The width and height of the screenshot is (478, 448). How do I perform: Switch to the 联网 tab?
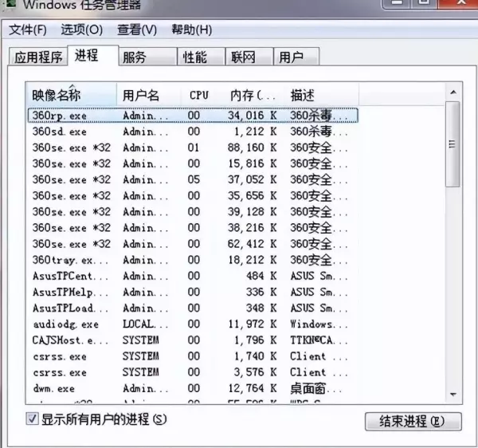click(249, 57)
